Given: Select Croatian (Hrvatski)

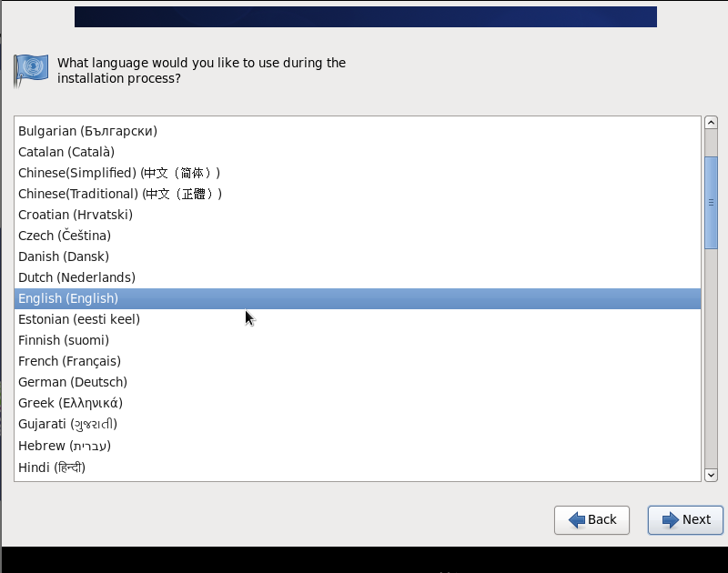Looking at the screenshot, I should (358, 215).
